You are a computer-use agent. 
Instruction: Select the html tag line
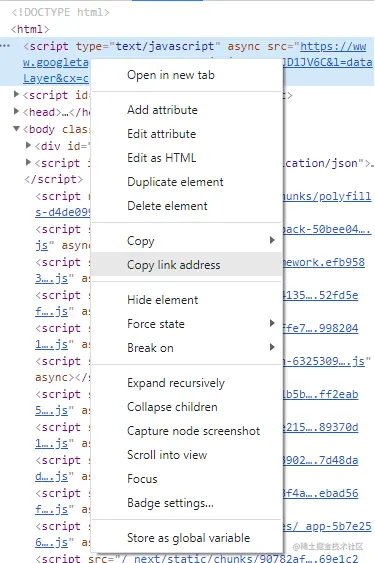(x=30, y=29)
